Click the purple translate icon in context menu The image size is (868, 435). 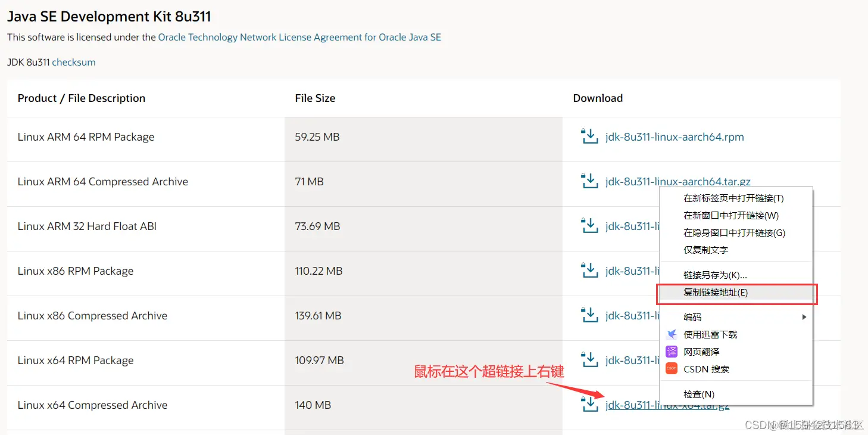(672, 352)
